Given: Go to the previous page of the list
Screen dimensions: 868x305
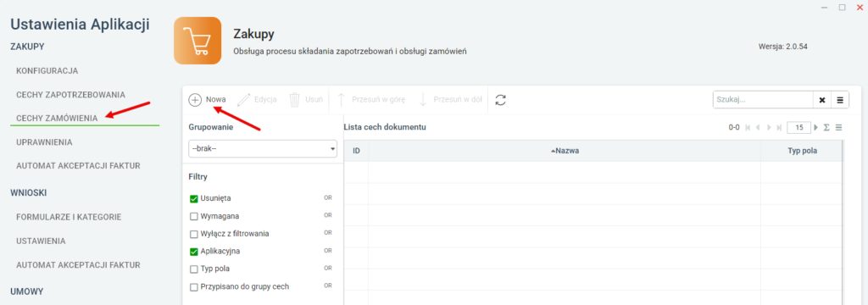Looking at the screenshot, I should (x=759, y=127).
